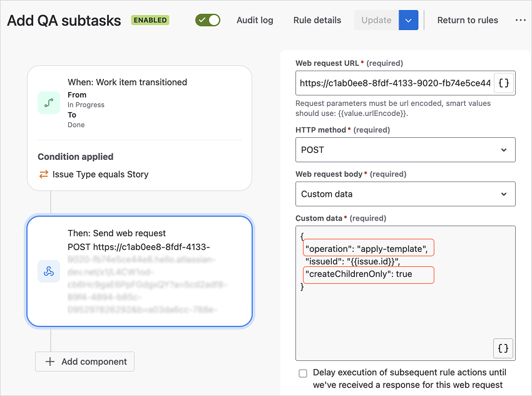Screen dimensions: 532x396
Task: Toggle the rule enabled switch off
Action: pos(208,20)
